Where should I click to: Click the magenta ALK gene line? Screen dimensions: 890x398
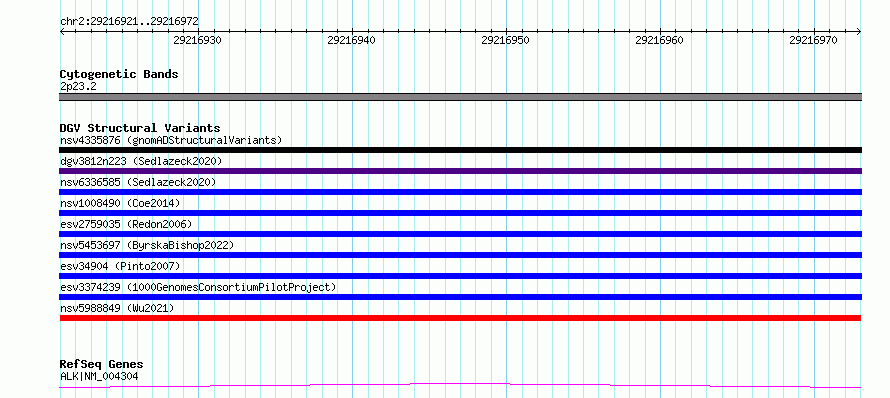point(460,386)
